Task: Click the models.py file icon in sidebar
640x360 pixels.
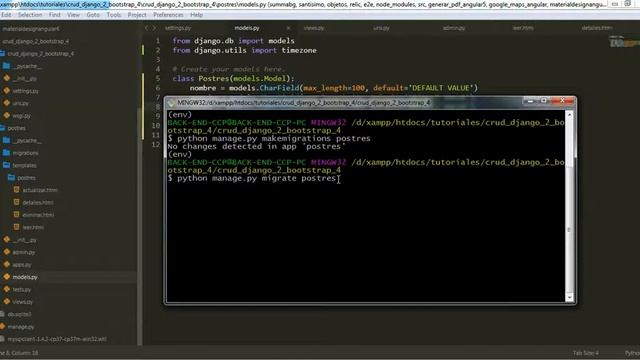Action: click(x=7, y=277)
